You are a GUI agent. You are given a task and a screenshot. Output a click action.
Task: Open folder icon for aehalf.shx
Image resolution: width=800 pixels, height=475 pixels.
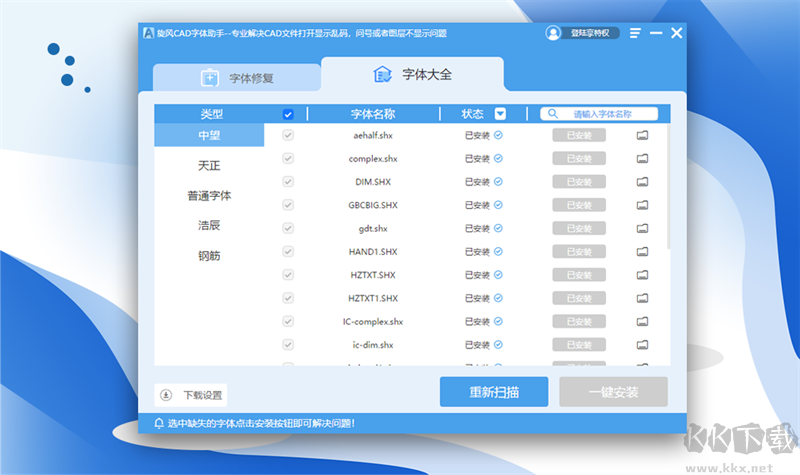point(642,135)
